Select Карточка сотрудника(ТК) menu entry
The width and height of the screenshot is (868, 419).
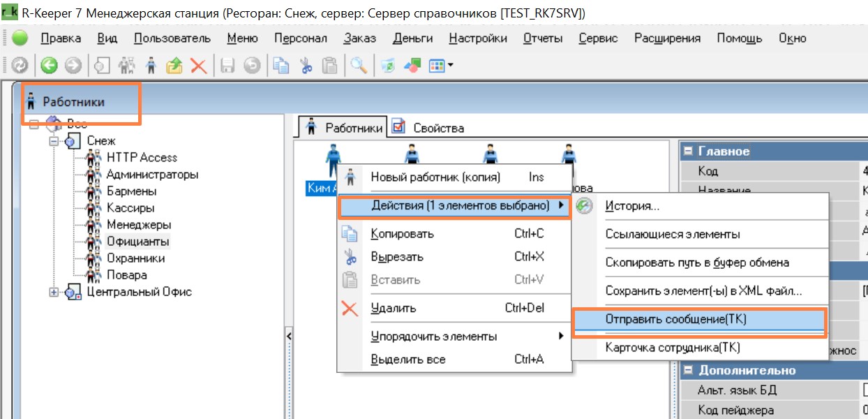[672, 347]
